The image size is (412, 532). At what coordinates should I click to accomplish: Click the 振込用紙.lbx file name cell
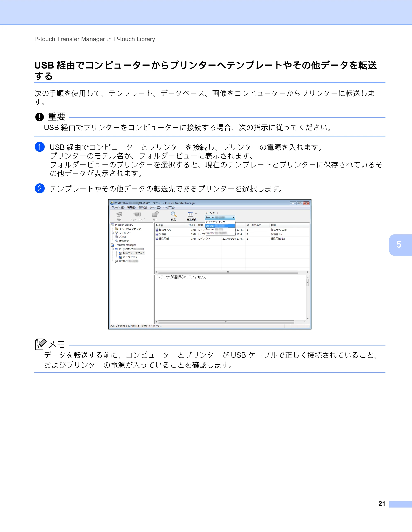coord(278,239)
